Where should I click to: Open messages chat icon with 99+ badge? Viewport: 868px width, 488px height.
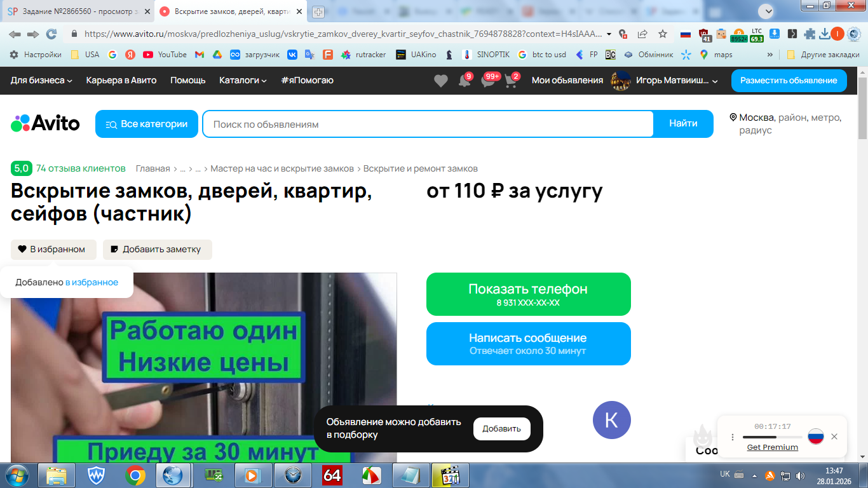pyautogui.click(x=488, y=81)
